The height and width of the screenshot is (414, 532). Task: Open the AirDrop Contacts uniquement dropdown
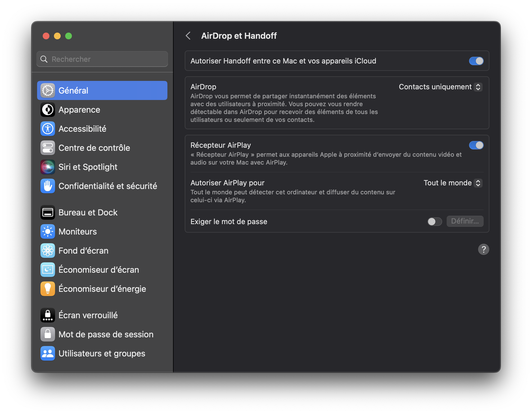pyautogui.click(x=440, y=87)
